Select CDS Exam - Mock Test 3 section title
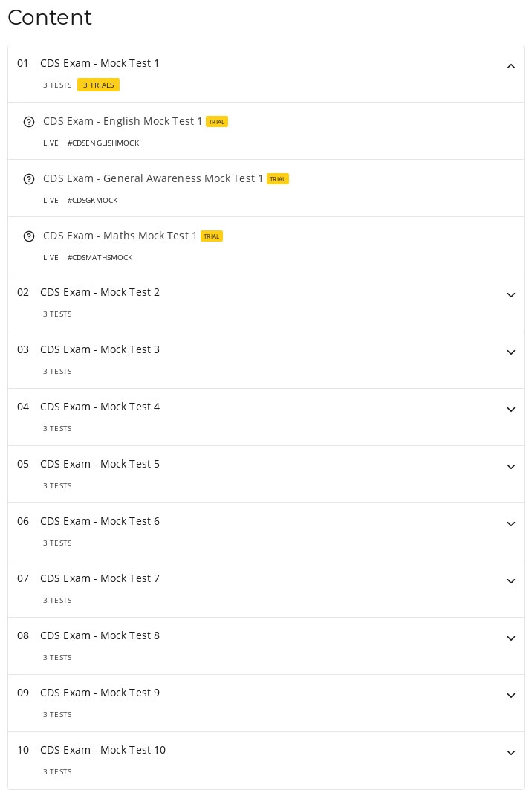 pyautogui.click(x=100, y=349)
